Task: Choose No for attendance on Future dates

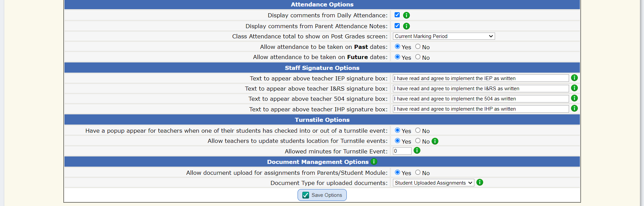Action: (x=417, y=57)
